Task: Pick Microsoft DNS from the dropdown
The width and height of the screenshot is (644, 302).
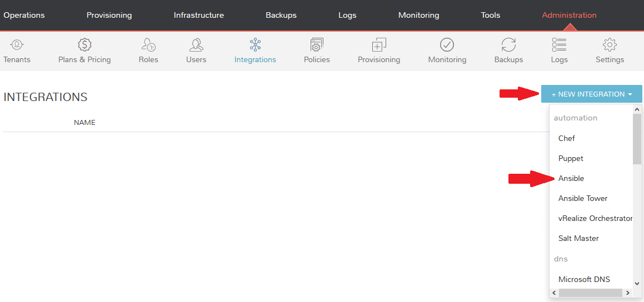Action: [584, 279]
